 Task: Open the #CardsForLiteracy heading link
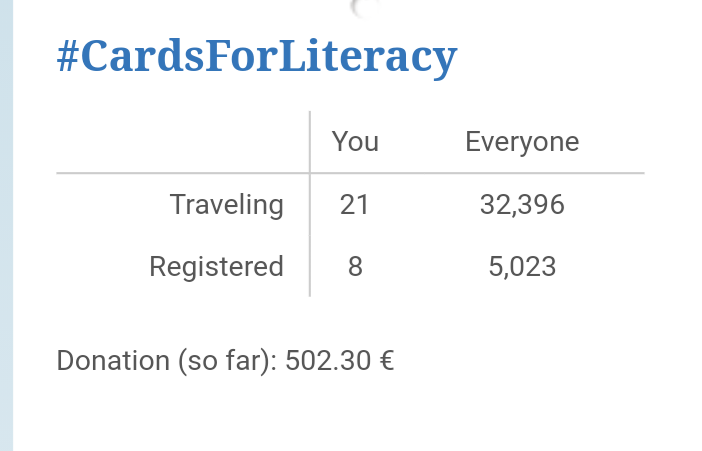257,56
